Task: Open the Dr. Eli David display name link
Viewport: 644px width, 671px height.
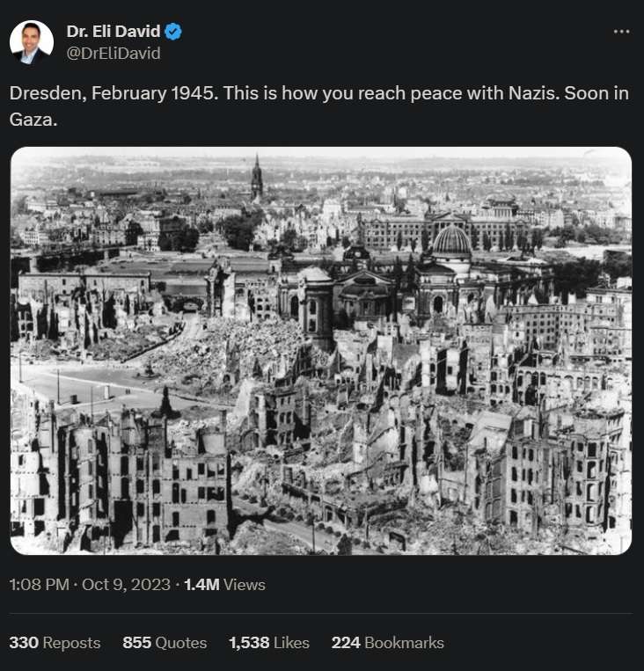Action: pyautogui.click(x=113, y=33)
